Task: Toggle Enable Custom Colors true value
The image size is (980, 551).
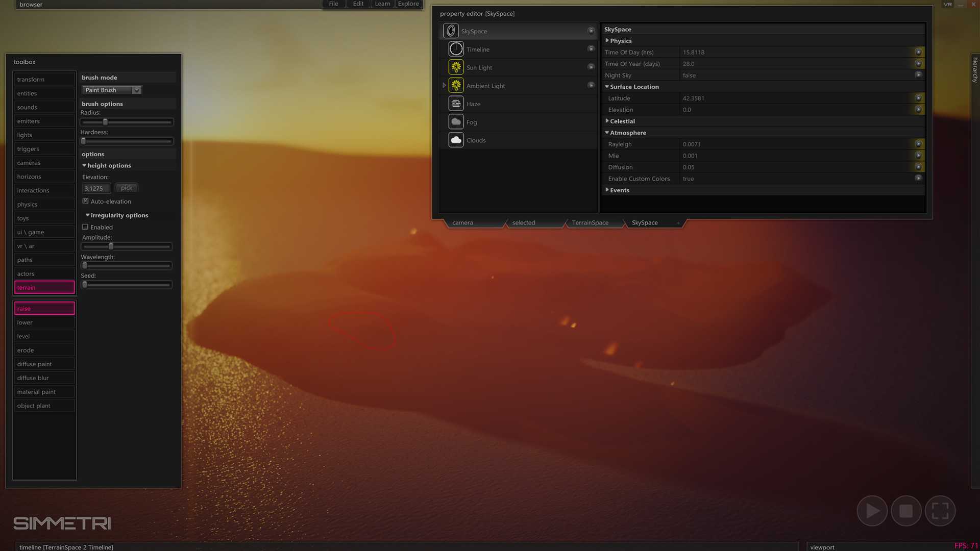Action: [x=688, y=179]
